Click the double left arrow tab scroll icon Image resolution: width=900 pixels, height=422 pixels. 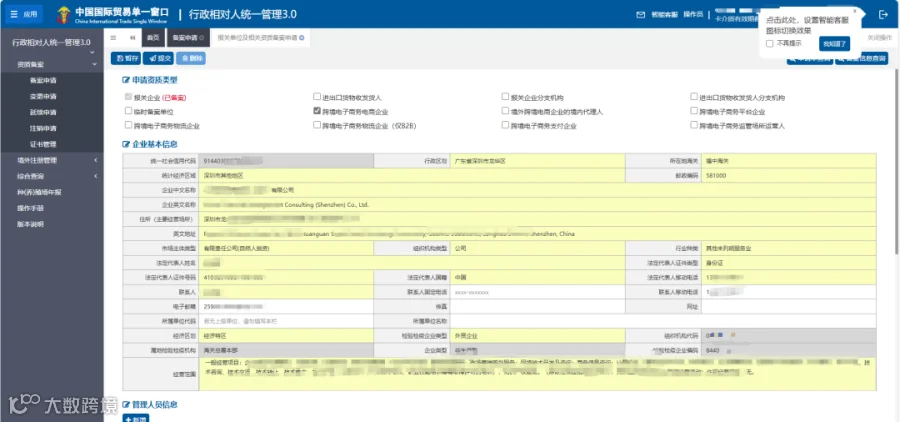pos(132,38)
